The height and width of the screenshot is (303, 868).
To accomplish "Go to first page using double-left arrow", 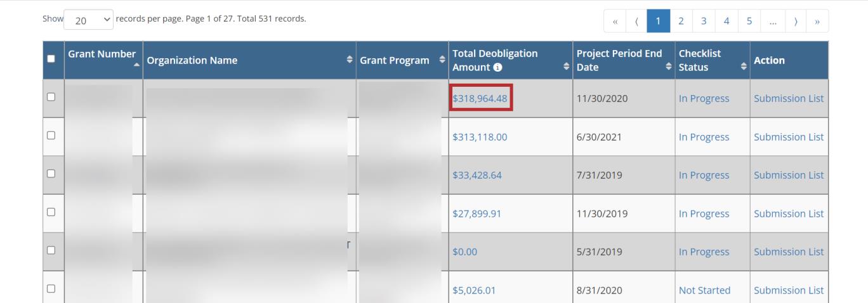I will tap(615, 20).
